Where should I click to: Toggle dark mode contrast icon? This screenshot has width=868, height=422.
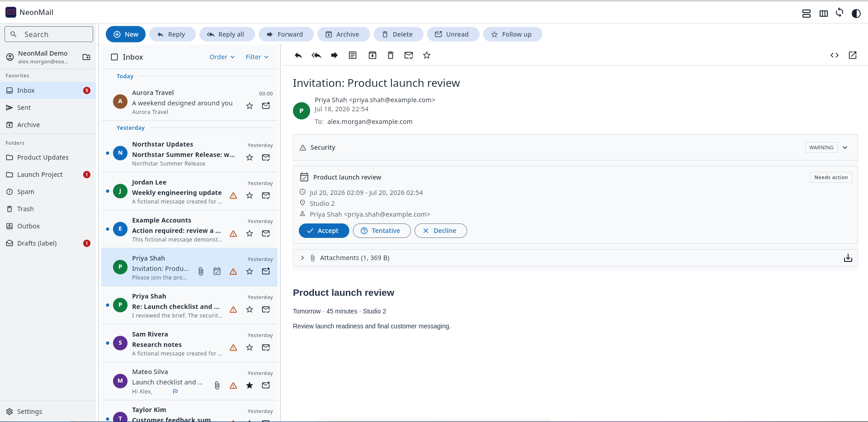[x=856, y=13]
